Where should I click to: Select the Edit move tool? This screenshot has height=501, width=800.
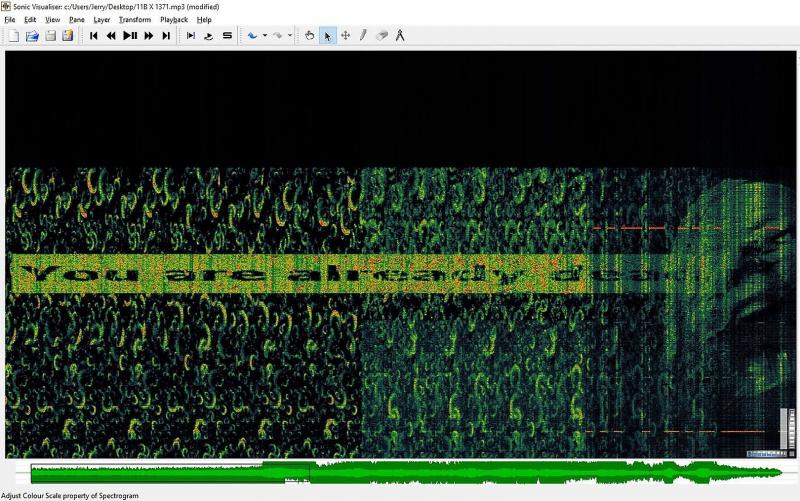click(x=345, y=36)
